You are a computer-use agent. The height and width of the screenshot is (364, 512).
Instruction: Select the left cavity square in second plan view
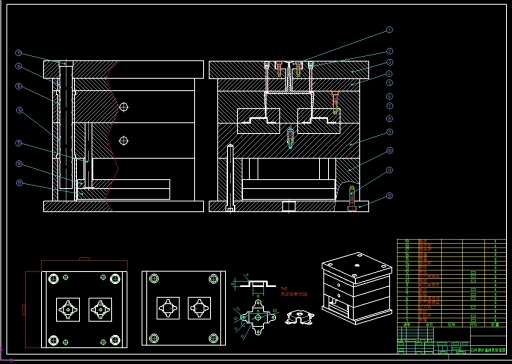pyautogui.click(x=168, y=308)
